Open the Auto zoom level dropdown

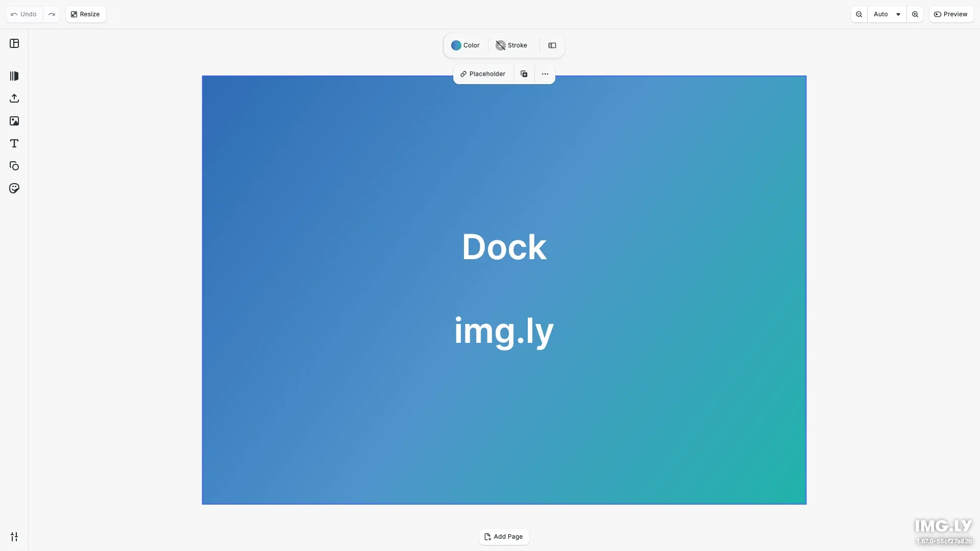(x=887, y=14)
